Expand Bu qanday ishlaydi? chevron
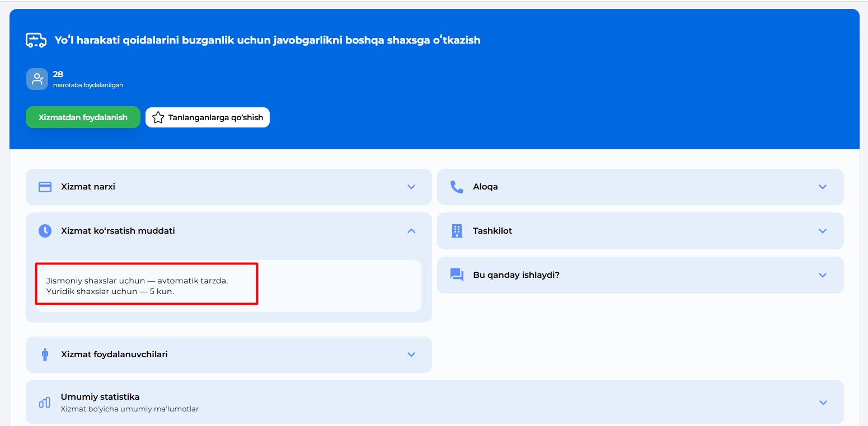Image resolution: width=868 pixels, height=426 pixels. (x=823, y=275)
